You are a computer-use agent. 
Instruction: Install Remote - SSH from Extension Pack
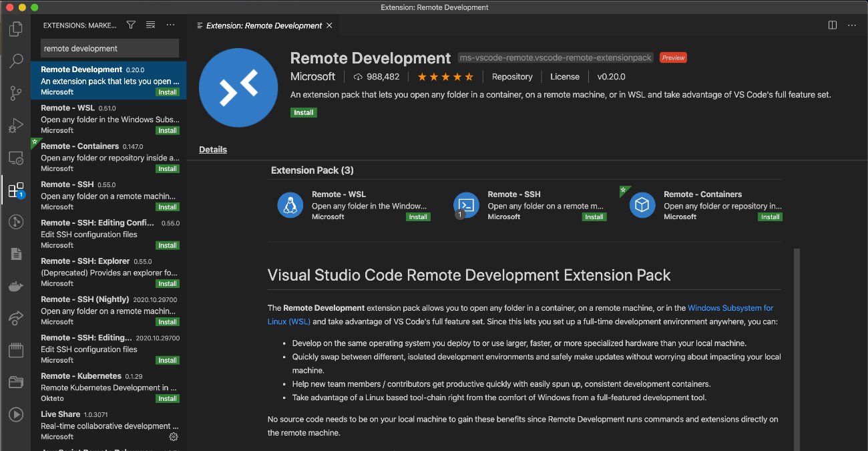pyautogui.click(x=594, y=216)
